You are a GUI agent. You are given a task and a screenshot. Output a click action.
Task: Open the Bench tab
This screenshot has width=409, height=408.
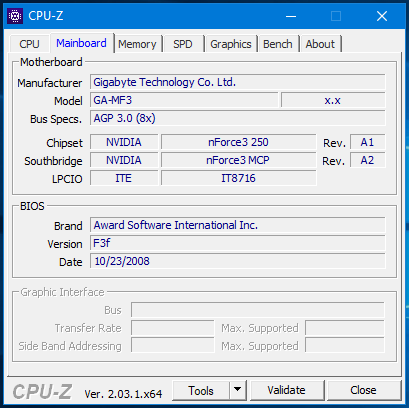[x=278, y=44]
